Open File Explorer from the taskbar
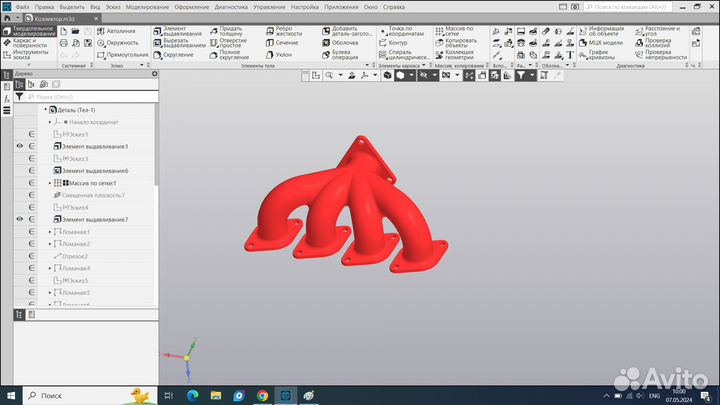 (216, 395)
